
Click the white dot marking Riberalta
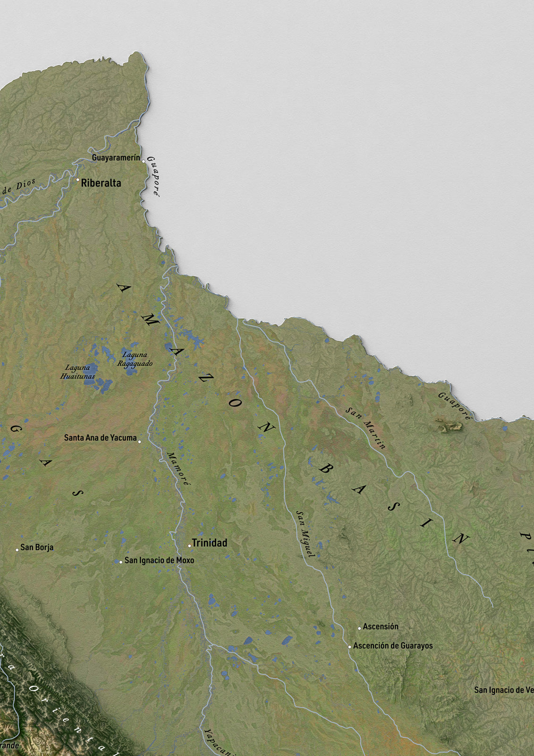pyautogui.click(x=78, y=180)
